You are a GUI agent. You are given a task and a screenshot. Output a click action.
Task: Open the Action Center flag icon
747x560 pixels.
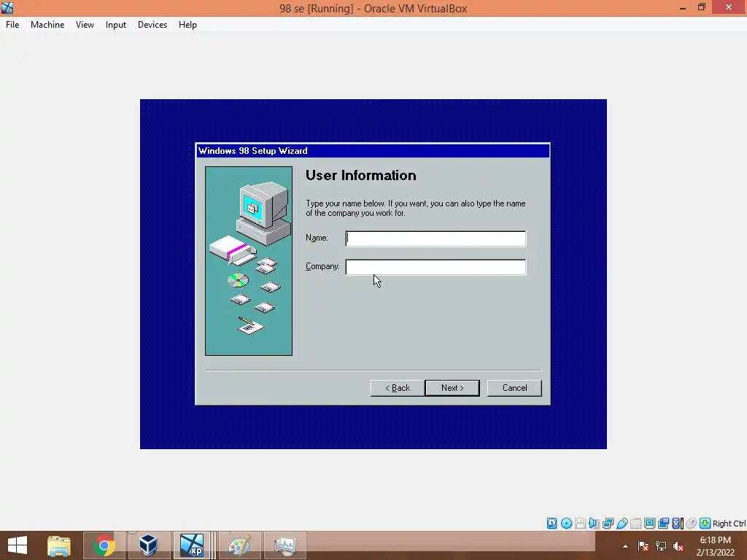(643, 546)
